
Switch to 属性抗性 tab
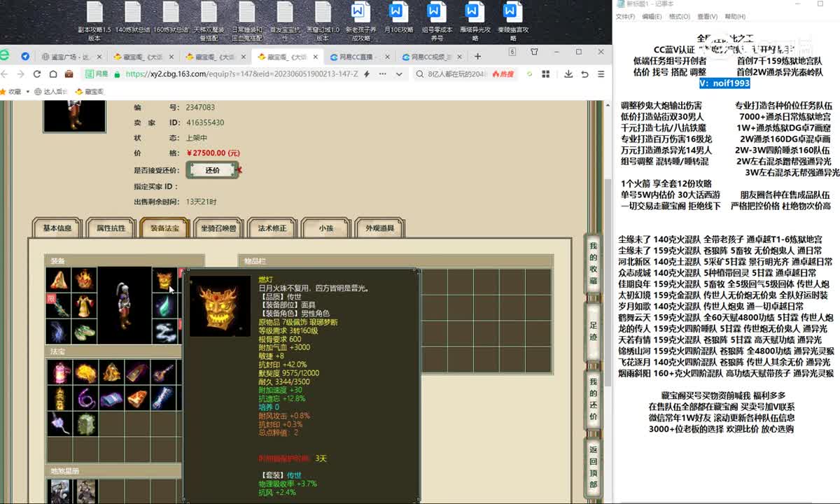111,228
